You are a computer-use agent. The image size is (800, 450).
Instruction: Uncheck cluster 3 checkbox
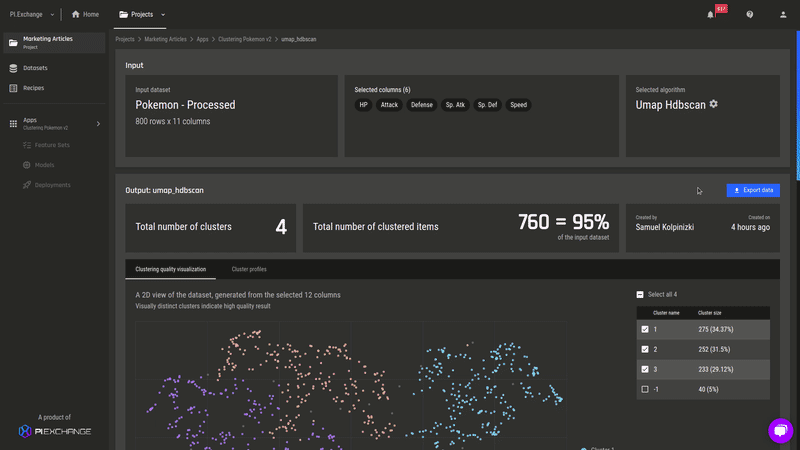tap(645, 369)
